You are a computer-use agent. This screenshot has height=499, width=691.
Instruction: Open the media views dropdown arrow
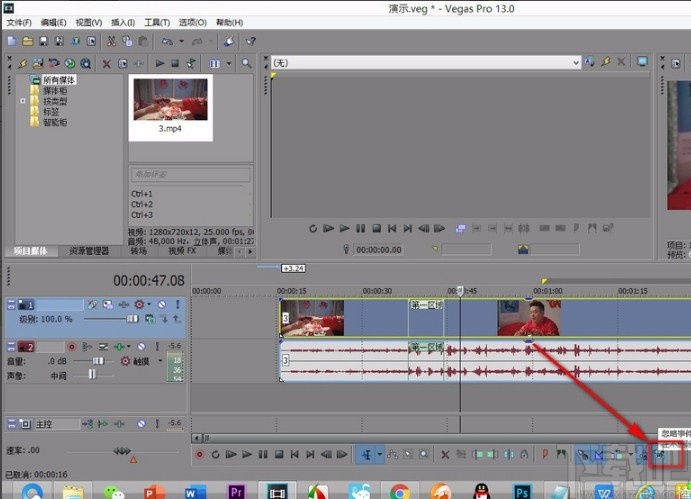point(228,63)
